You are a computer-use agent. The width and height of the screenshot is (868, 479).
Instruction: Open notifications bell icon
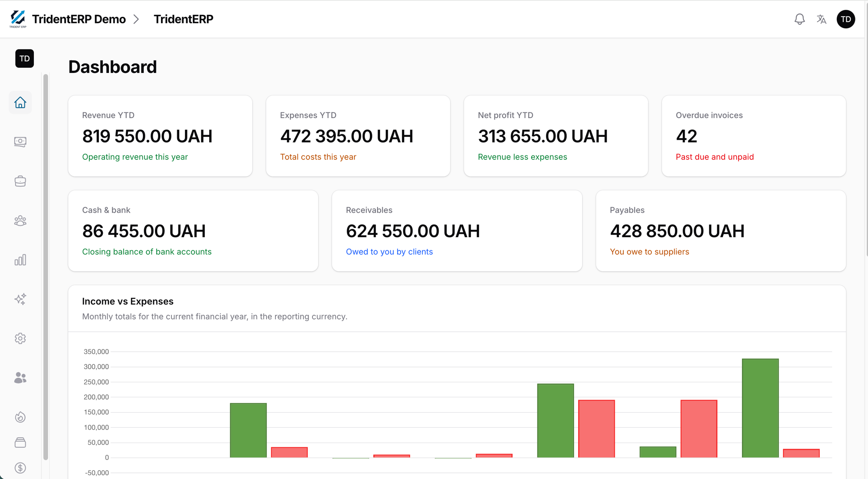pyautogui.click(x=799, y=19)
